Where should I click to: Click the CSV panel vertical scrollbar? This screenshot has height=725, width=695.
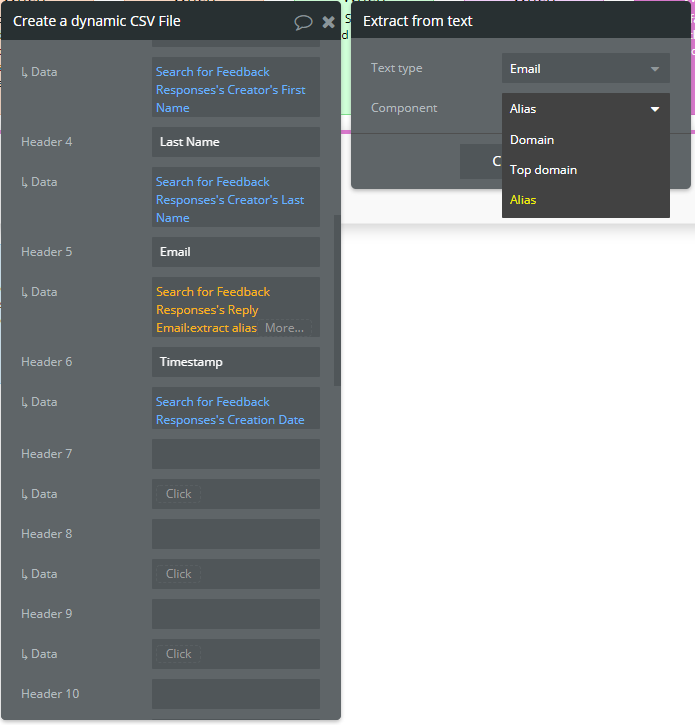coord(337,301)
